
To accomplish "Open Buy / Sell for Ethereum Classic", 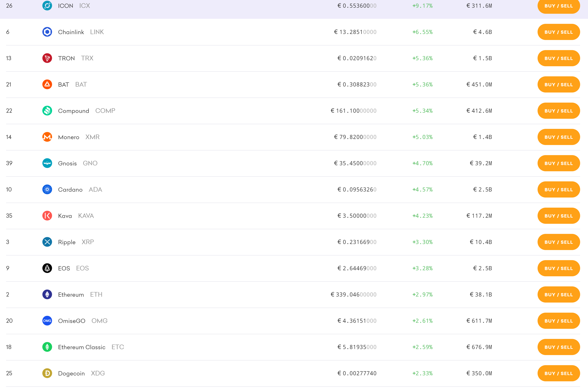I will point(559,347).
